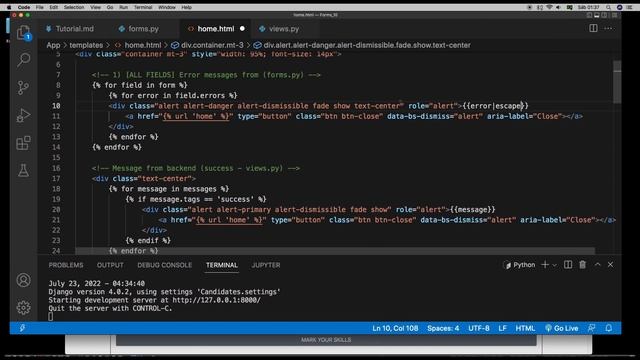Image resolution: width=640 pixels, height=360 pixels.
Task: Open the Manage gear icon
Action: tap(23, 307)
